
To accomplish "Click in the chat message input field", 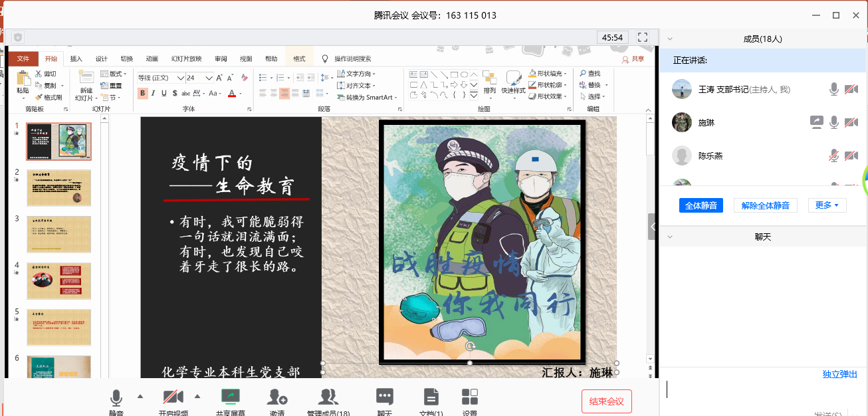I will coord(763,390).
